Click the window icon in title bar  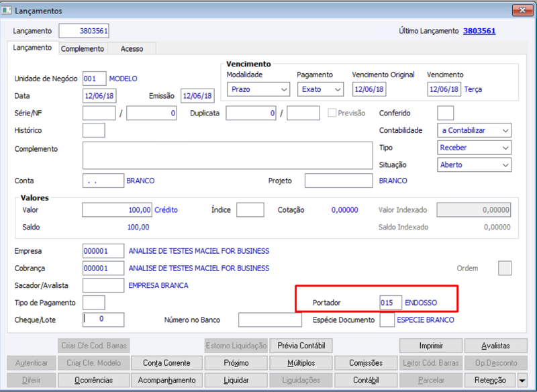pyautogui.click(x=7, y=10)
